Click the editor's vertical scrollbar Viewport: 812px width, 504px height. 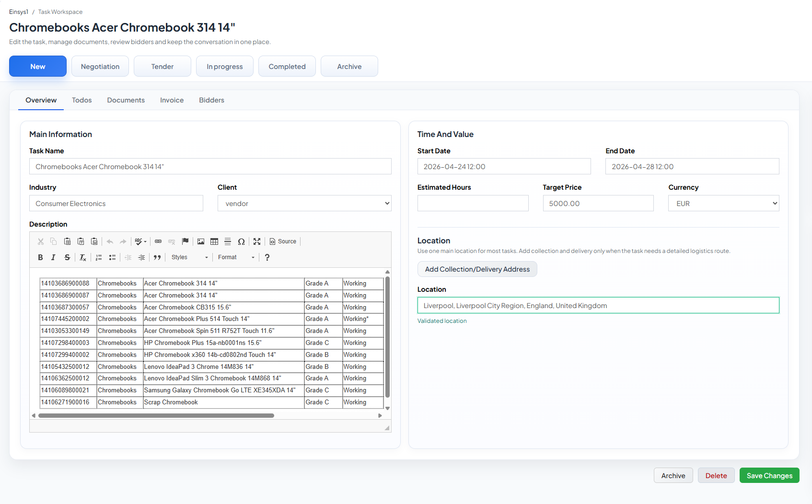pos(387,337)
